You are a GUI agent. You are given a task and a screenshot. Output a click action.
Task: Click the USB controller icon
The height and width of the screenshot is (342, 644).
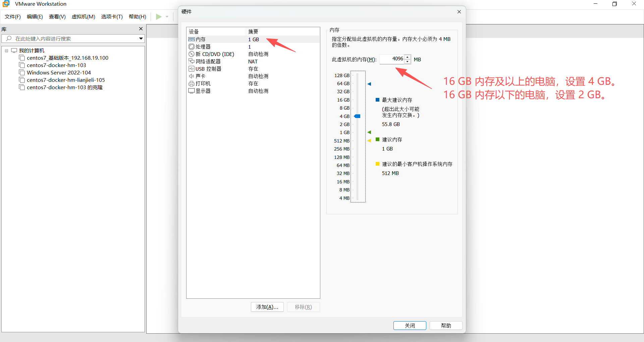[x=192, y=69]
